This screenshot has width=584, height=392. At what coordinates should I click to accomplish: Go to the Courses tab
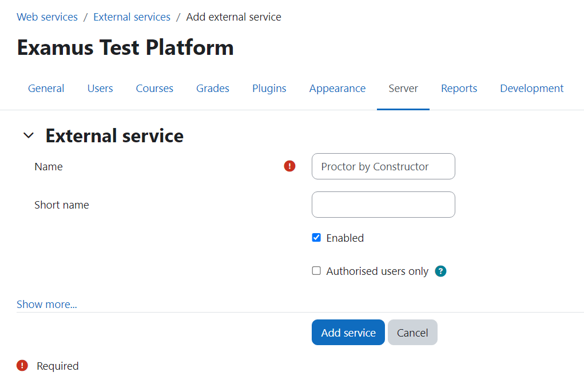coord(154,89)
